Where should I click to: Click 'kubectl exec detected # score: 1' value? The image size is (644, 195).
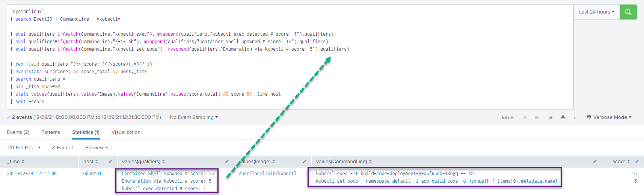164,189
